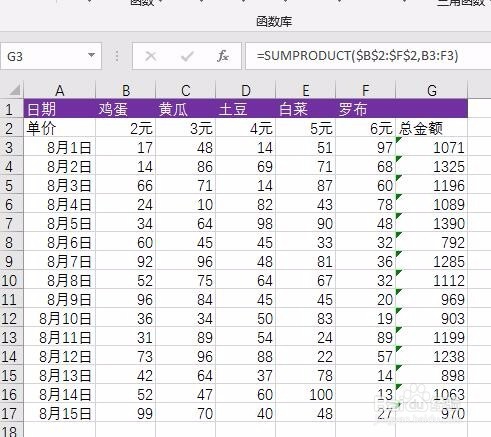
Task: Select total cell with 969
Action: (432, 299)
